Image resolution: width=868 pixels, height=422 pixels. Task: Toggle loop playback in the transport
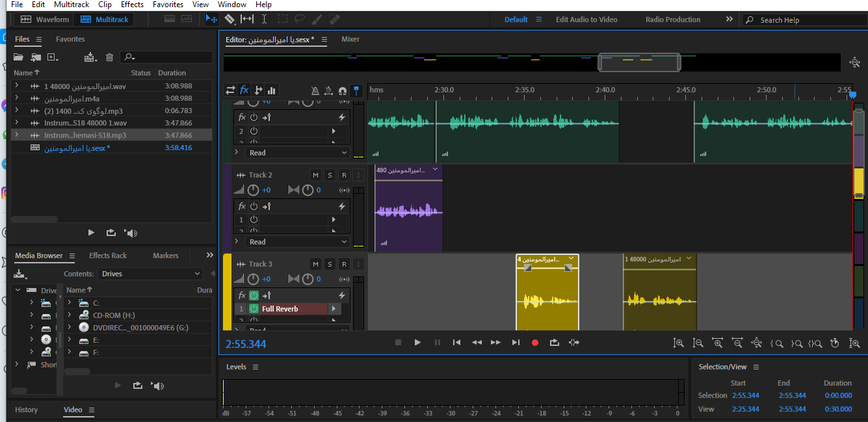point(555,343)
